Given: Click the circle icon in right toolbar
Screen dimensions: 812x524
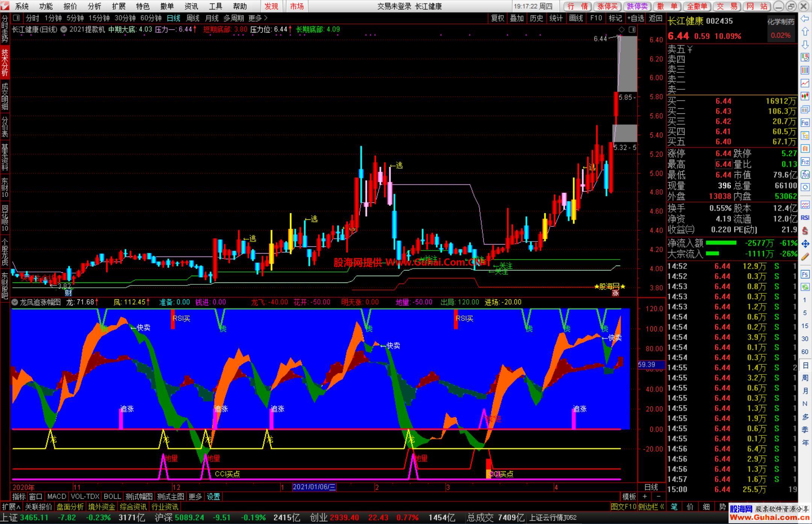Looking at the screenshot, I should [805, 187].
